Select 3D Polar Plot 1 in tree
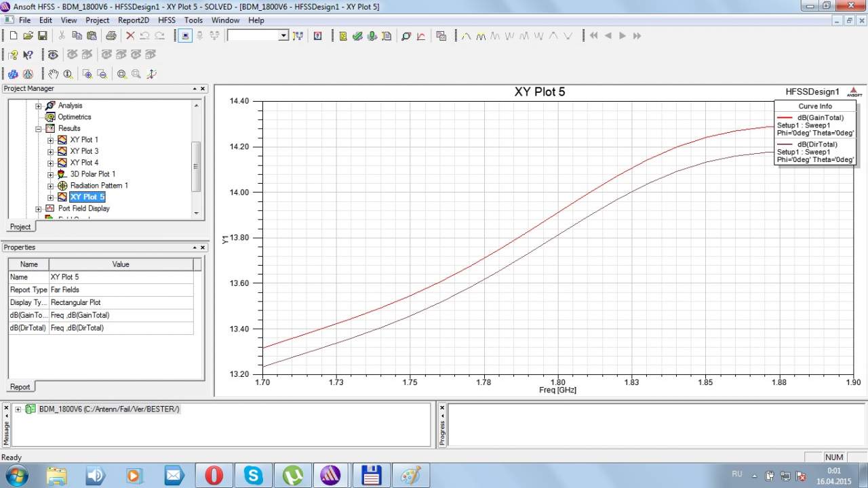The image size is (868, 488). (x=92, y=174)
